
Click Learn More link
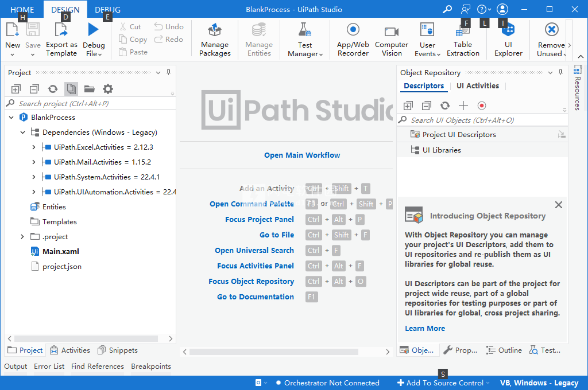(425, 329)
